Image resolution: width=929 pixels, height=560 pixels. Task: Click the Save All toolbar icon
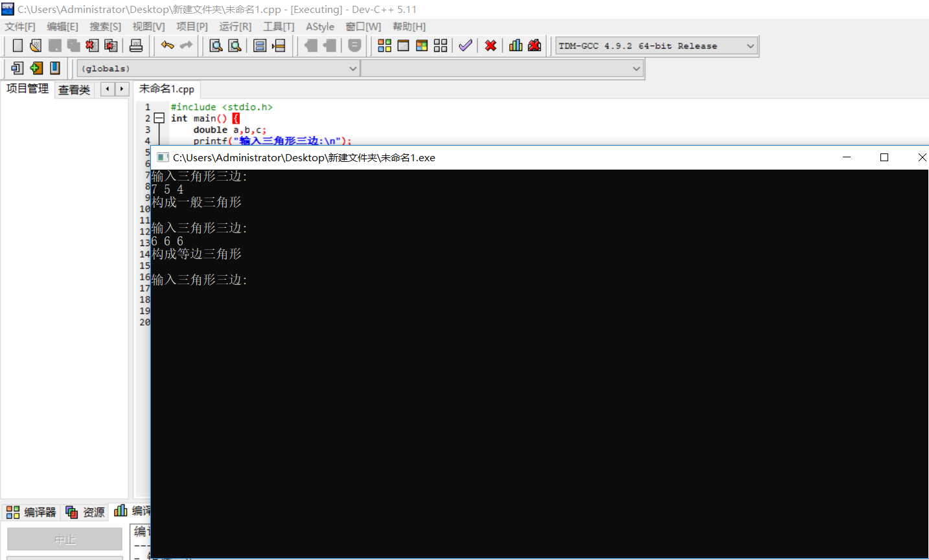pyautogui.click(x=73, y=45)
